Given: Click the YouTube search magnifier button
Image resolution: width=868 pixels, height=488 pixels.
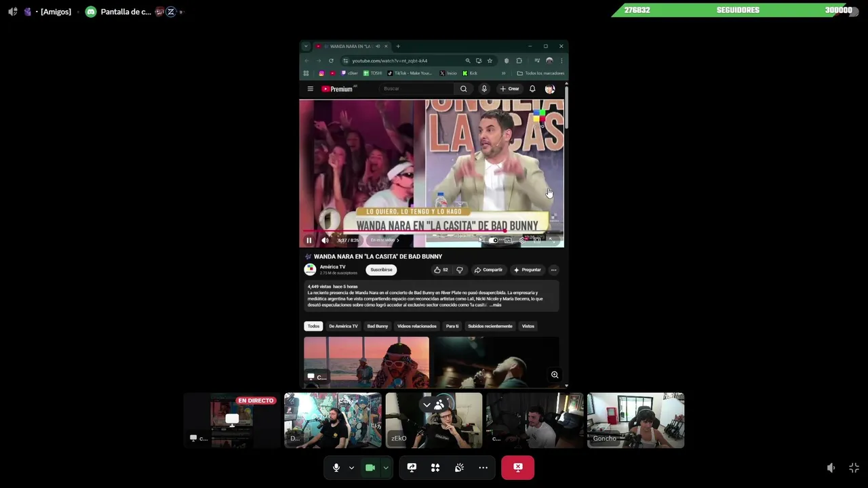Looking at the screenshot, I should (463, 89).
